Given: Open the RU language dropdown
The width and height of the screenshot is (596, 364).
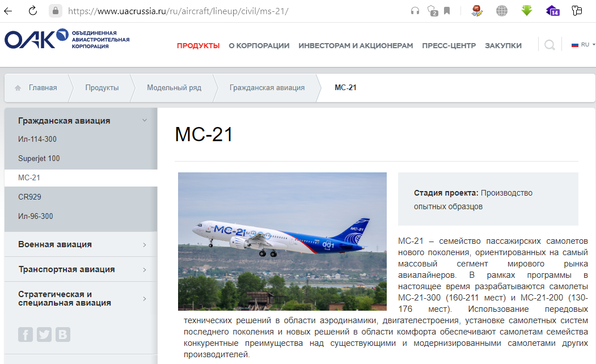Looking at the screenshot, I should click(583, 44).
